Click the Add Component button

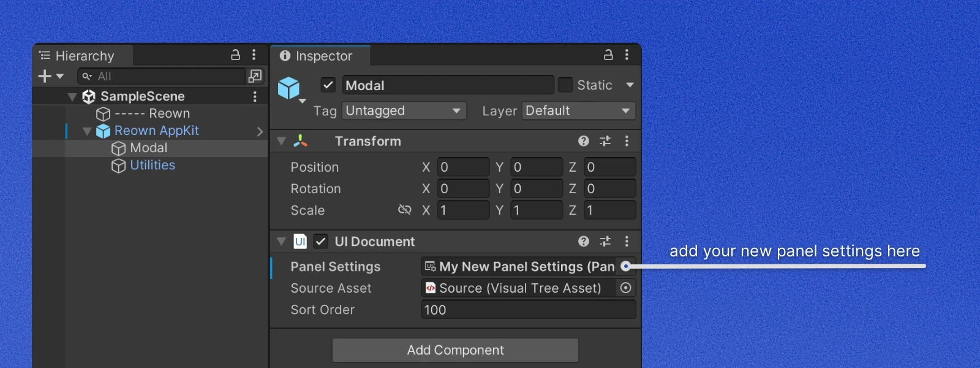point(455,350)
